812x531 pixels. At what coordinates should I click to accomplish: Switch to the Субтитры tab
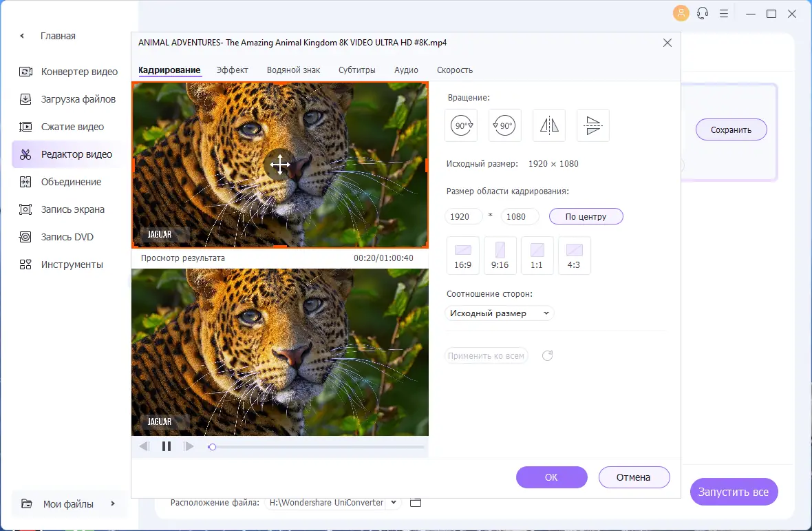point(357,70)
